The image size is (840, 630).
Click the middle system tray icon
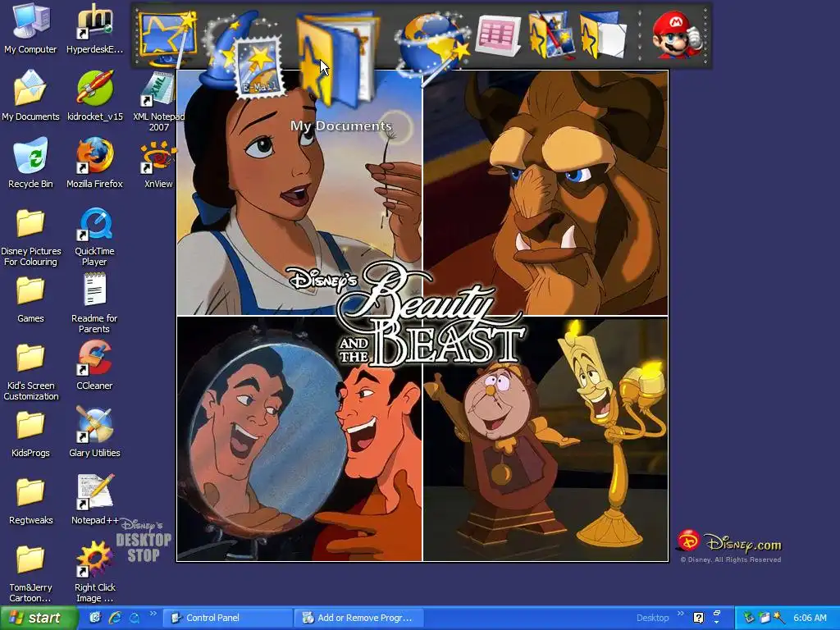click(x=765, y=618)
